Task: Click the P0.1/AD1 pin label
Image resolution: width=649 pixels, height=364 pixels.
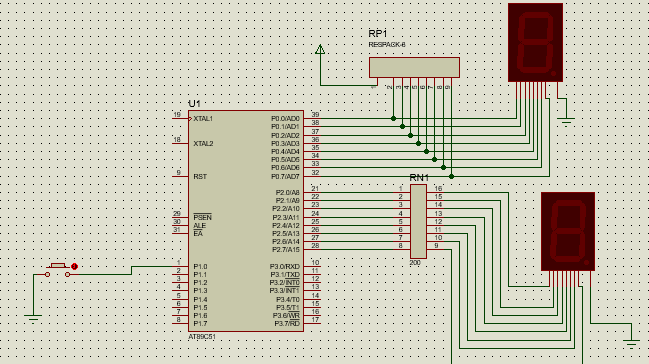Action: tap(285, 127)
